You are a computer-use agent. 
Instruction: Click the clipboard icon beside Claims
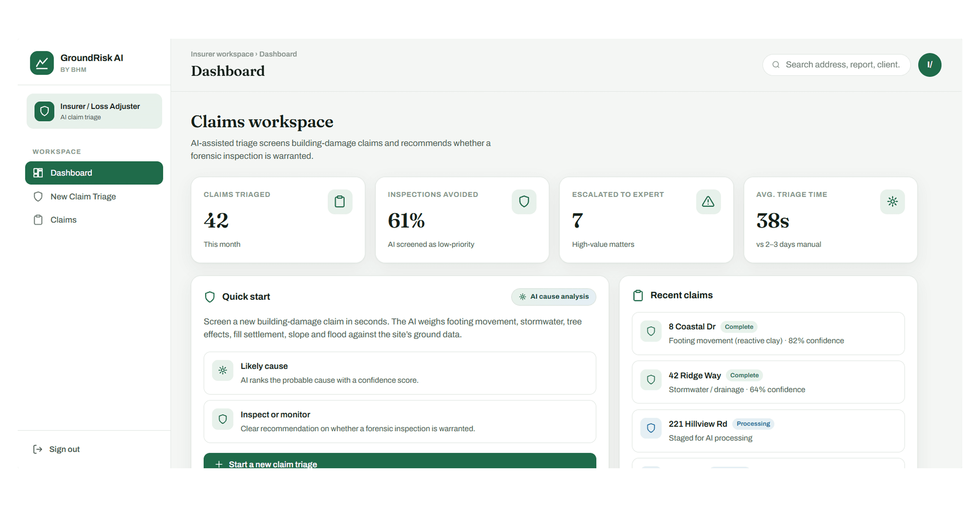click(x=38, y=220)
